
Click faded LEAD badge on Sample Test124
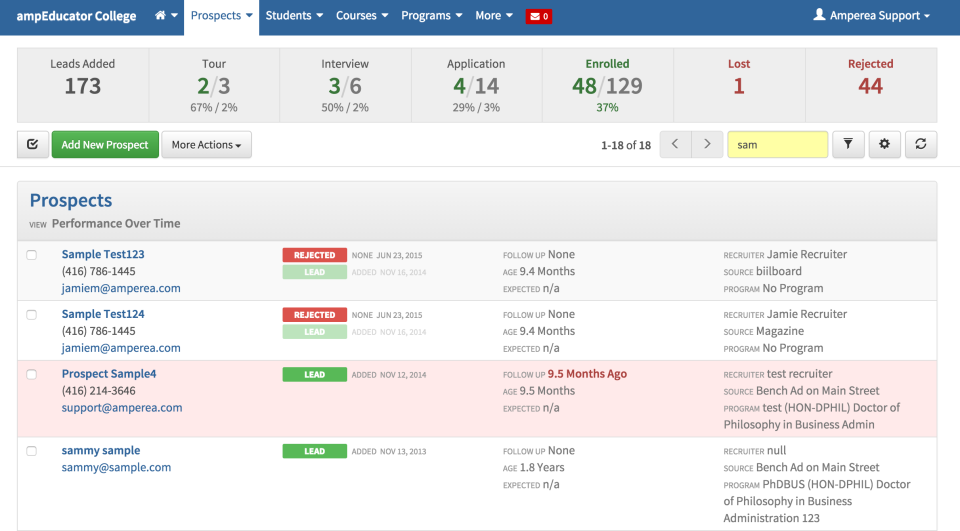pyautogui.click(x=315, y=332)
